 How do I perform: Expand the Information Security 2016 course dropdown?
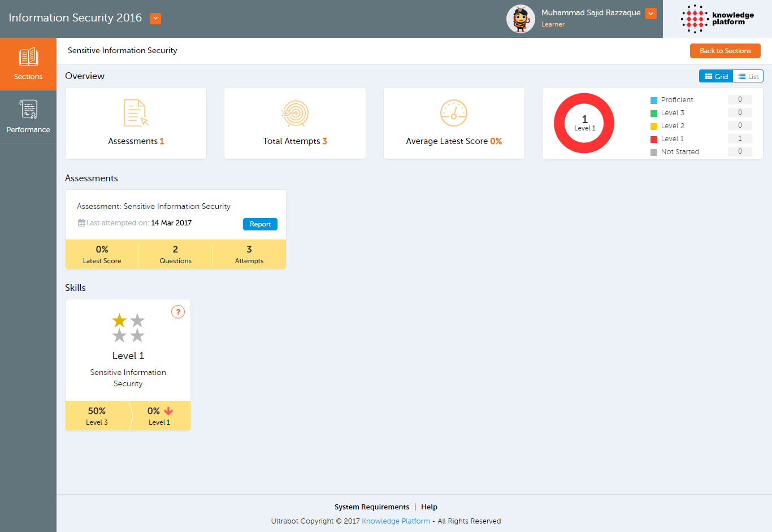point(155,19)
